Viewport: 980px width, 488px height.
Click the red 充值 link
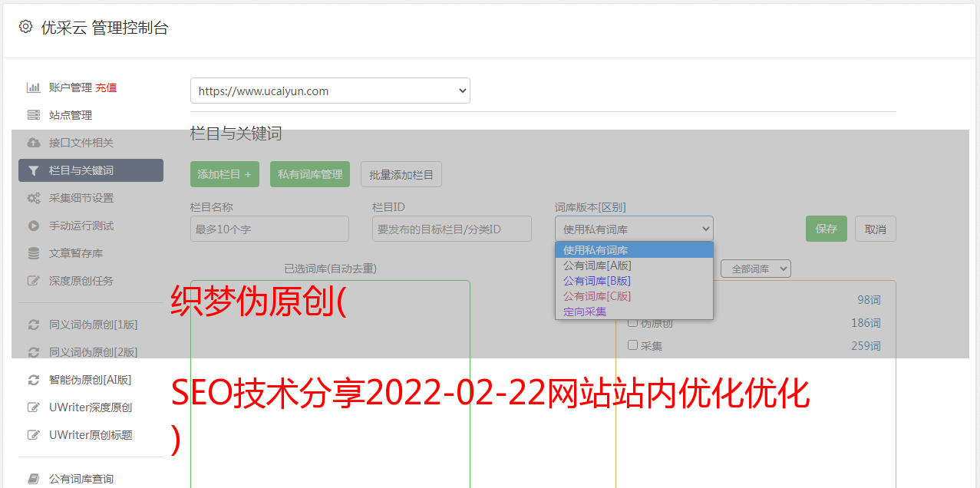(x=107, y=87)
